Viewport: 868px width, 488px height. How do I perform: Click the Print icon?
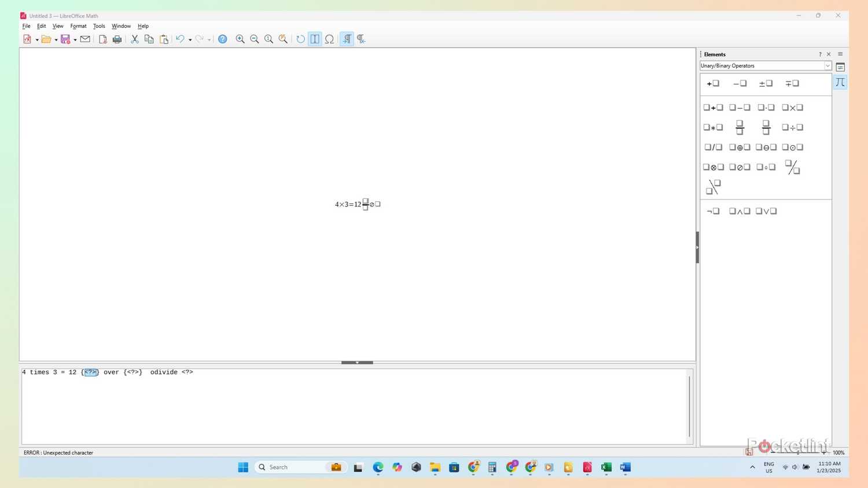(117, 39)
